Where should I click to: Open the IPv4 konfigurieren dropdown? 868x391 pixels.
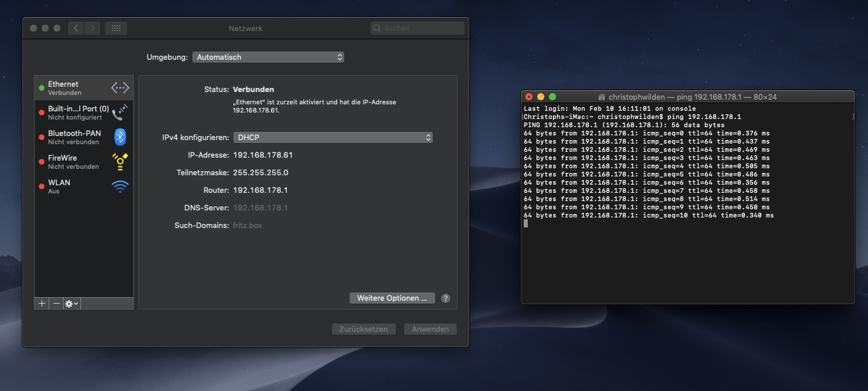coord(333,137)
